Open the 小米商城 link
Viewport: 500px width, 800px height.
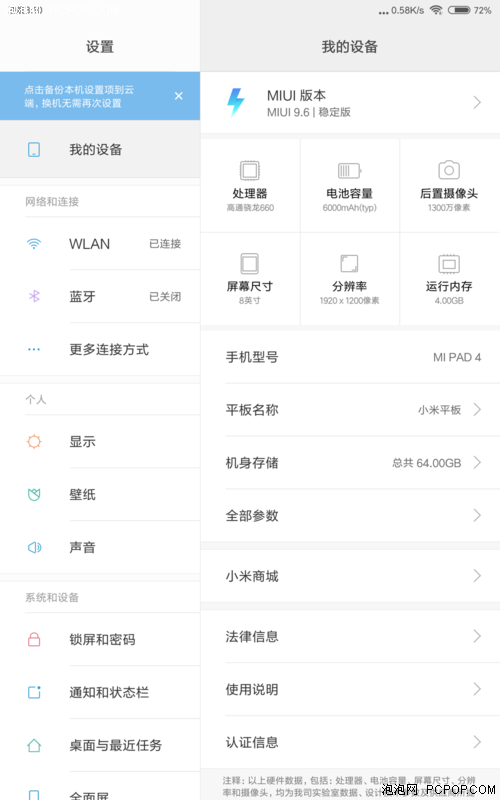(x=350, y=576)
